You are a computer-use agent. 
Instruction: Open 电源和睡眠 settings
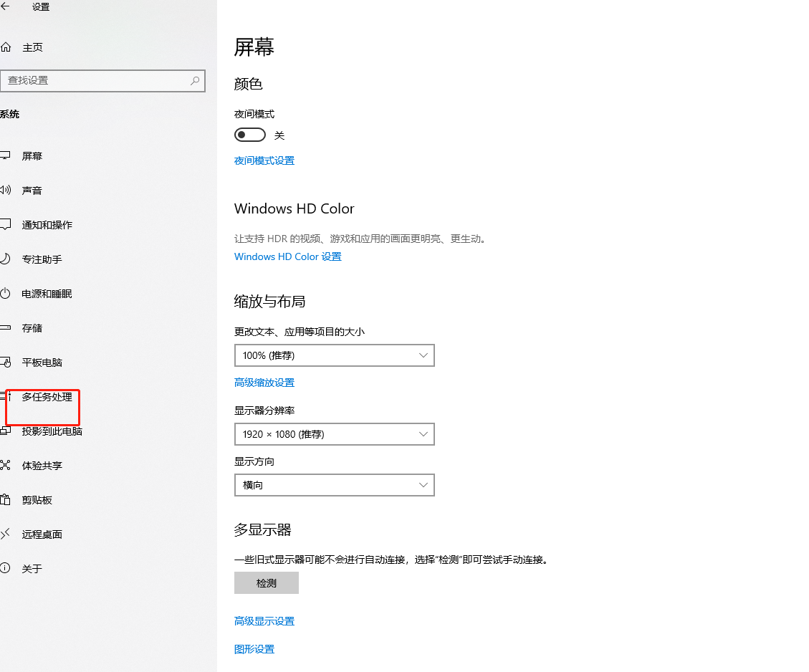tap(47, 293)
